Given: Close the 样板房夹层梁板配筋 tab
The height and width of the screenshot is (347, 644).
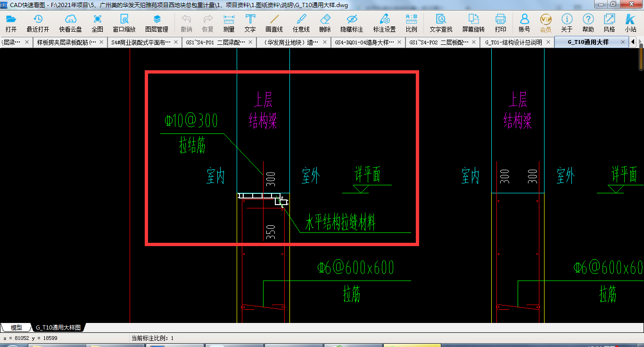Looking at the screenshot, I should [x=101, y=42].
